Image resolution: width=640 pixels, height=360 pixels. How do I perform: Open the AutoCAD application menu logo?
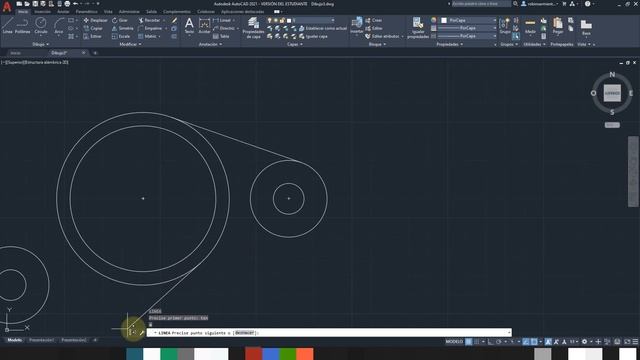[7, 7]
